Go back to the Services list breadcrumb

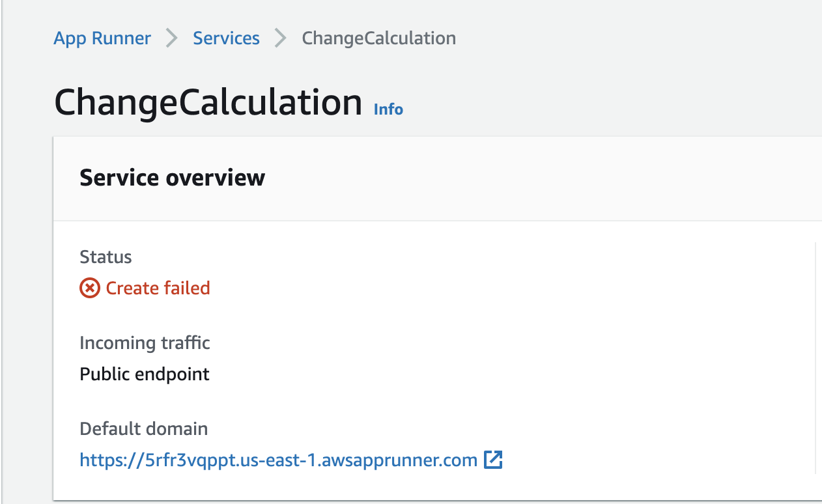[x=225, y=38]
